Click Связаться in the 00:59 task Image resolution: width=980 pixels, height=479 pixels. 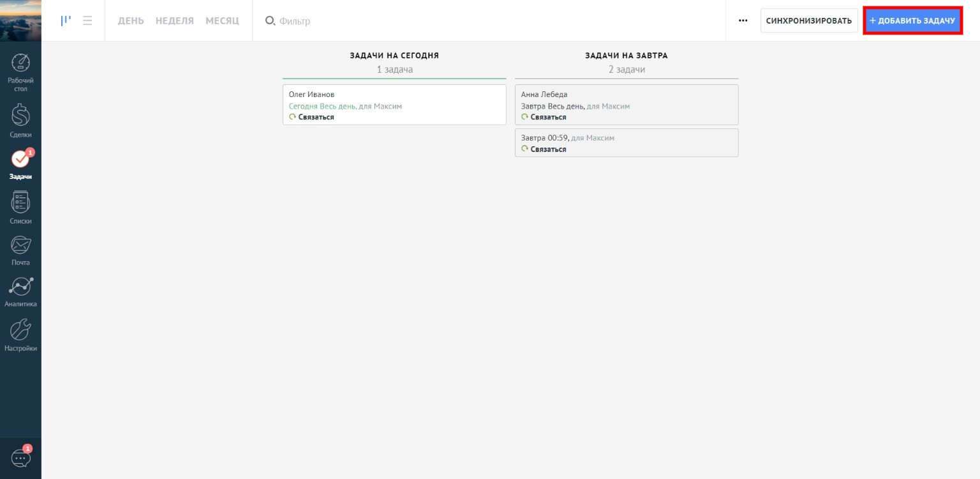(x=548, y=149)
